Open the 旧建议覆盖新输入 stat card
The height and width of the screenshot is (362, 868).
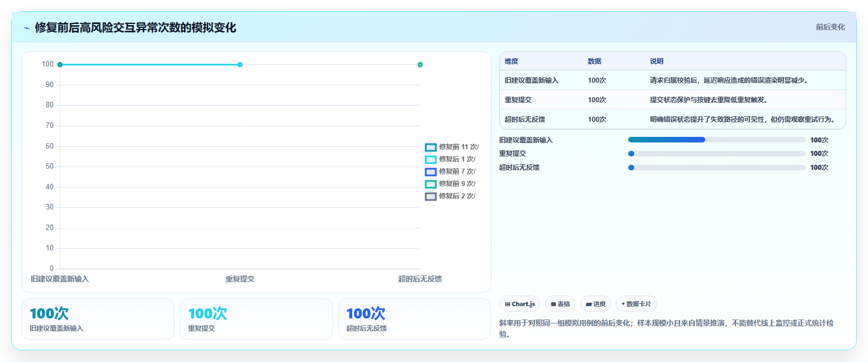click(x=98, y=319)
